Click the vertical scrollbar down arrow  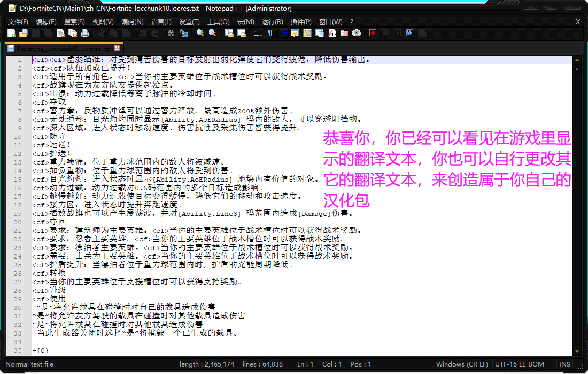point(577,352)
